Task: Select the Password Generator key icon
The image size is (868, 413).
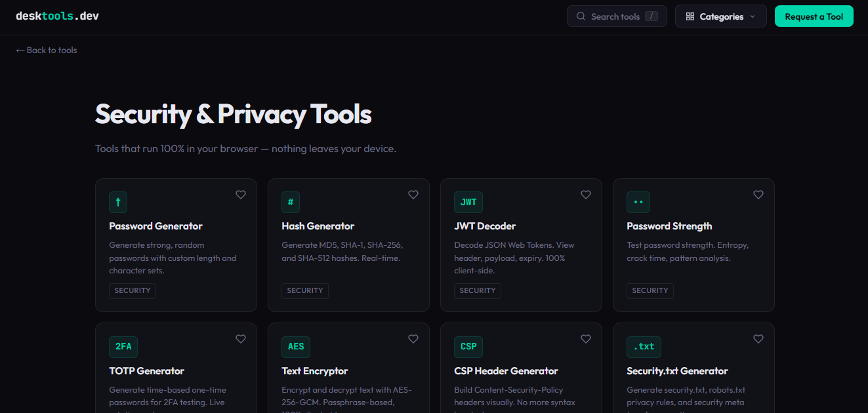Action: [x=118, y=202]
